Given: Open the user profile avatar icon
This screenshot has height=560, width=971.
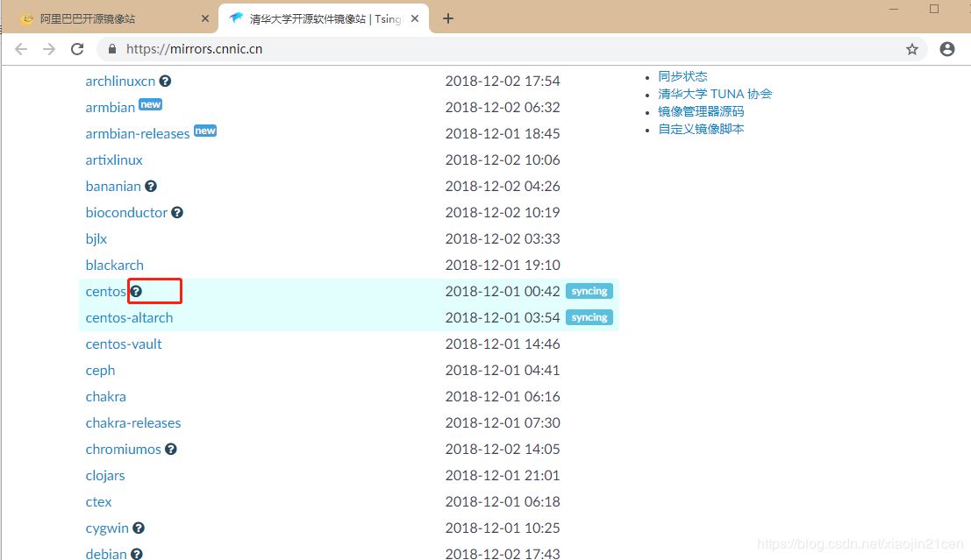Looking at the screenshot, I should click(x=946, y=49).
